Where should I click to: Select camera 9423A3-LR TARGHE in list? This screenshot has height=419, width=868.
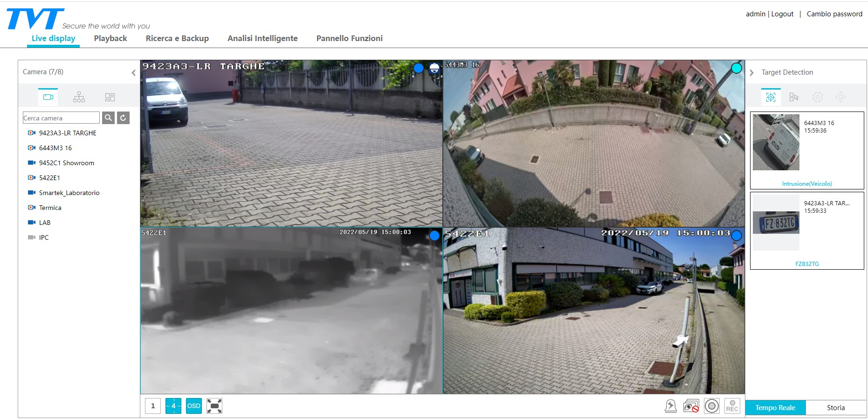[68, 133]
